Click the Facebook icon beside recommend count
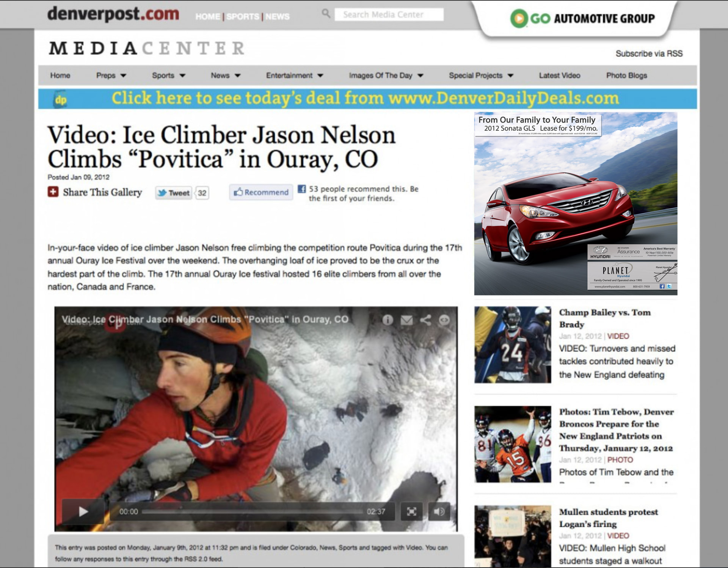 pyautogui.click(x=301, y=189)
